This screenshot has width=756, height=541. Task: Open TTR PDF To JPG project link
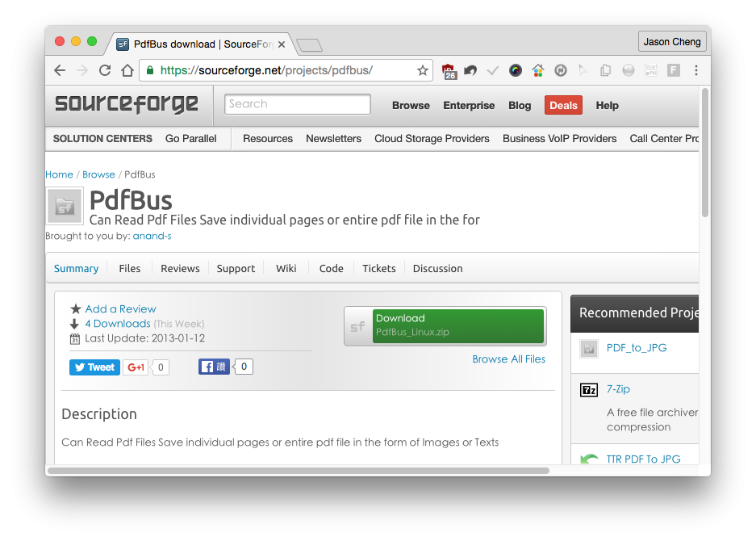pyautogui.click(x=643, y=459)
